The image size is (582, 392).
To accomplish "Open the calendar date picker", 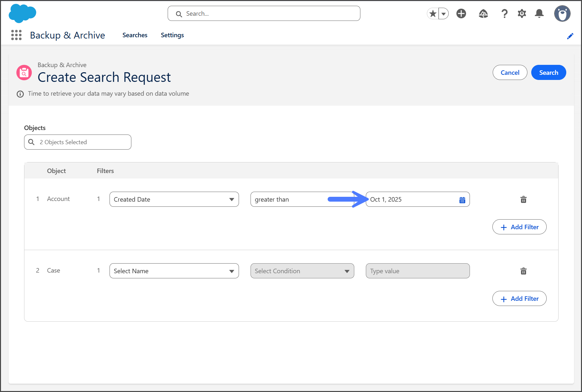I will 462,200.
